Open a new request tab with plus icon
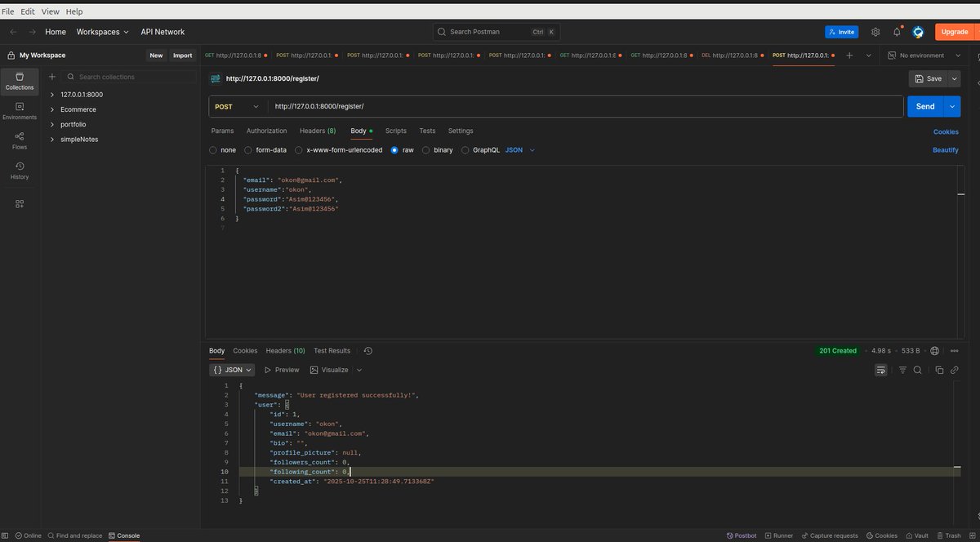Screen dimensions: 980x542 click(849, 56)
